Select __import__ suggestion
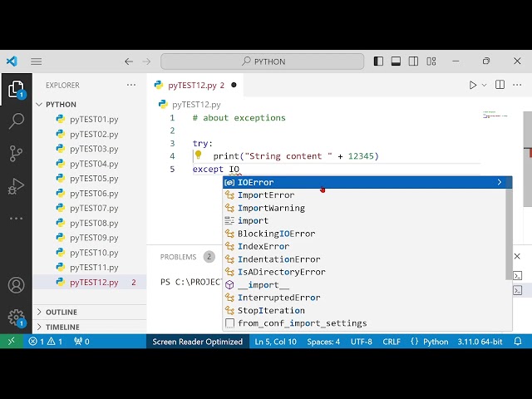Viewport: 532px width, 399px height. (x=364, y=285)
